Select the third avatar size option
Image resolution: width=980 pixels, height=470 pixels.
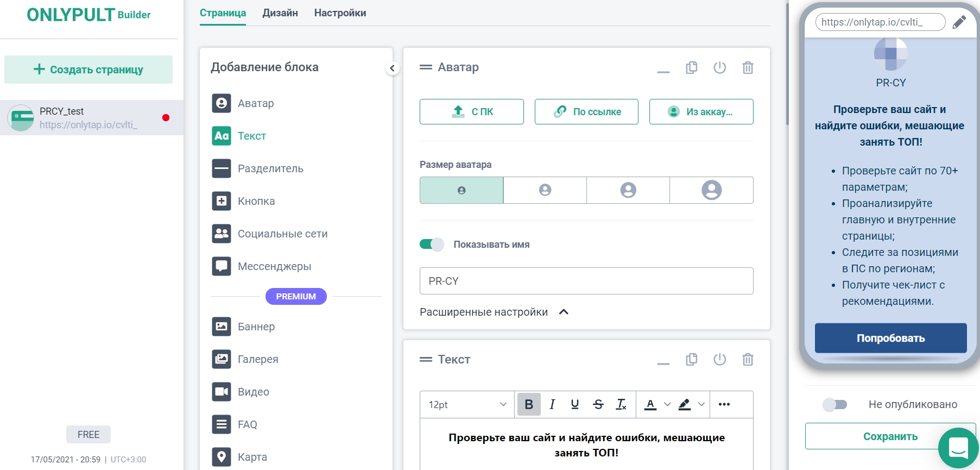(628, 190)
